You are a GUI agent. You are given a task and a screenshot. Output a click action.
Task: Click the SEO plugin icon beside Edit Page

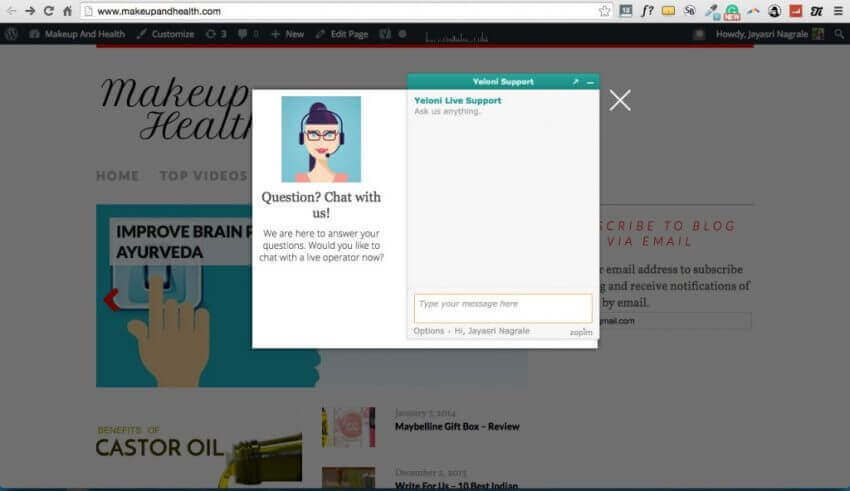tap(385, 34)
